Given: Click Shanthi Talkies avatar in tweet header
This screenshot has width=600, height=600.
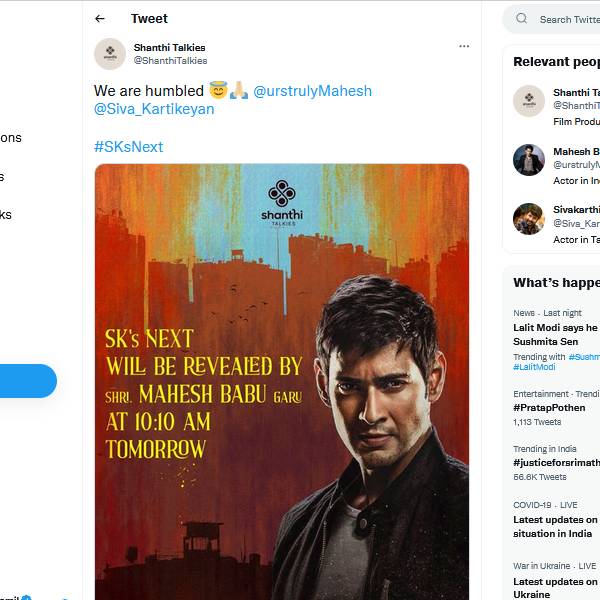Looking at the screenshot, I should point(110,54).
